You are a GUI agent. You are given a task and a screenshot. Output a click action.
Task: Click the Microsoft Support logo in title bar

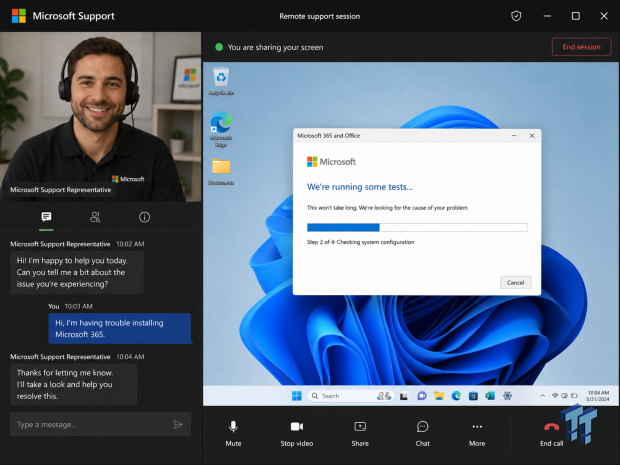[19, 16]
